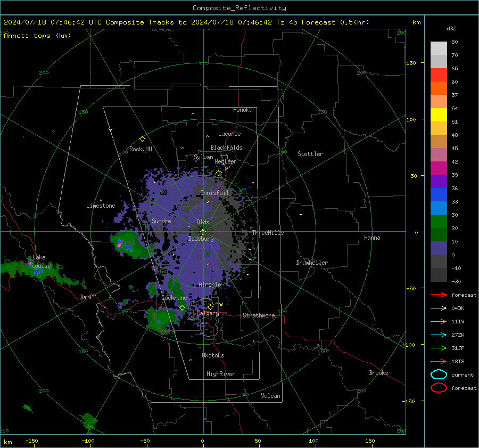The width and height of the screenshot is (479, 448).
Task: Click the Strathmore city label
Action: (x=259, y=315)
